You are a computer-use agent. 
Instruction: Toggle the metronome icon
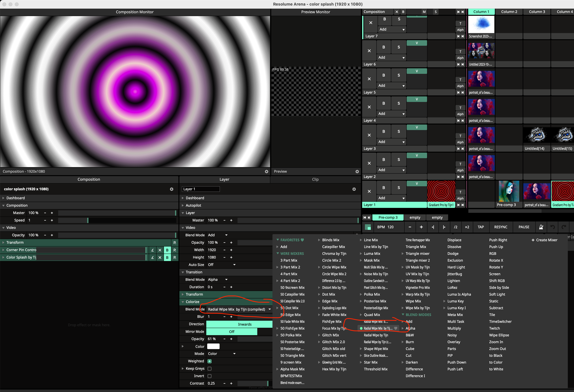click(x=541, y=227)
